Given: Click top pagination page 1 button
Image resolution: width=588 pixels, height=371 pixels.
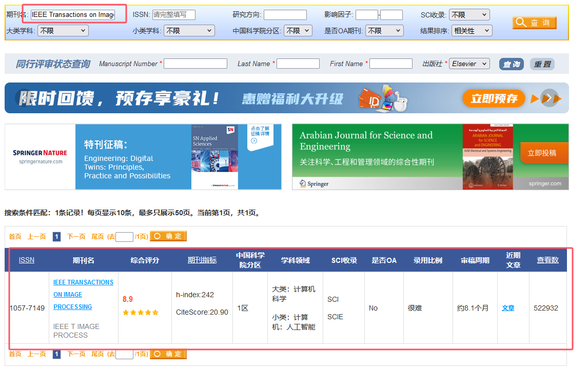Looking at the screenshot, I should click(x=56, y=237).
